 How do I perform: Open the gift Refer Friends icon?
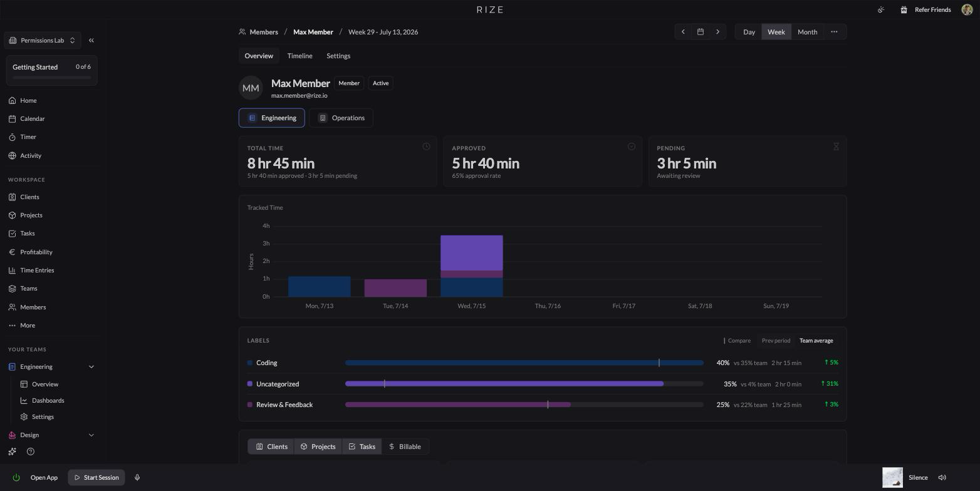pyautogui.click(x=904, y=9)
